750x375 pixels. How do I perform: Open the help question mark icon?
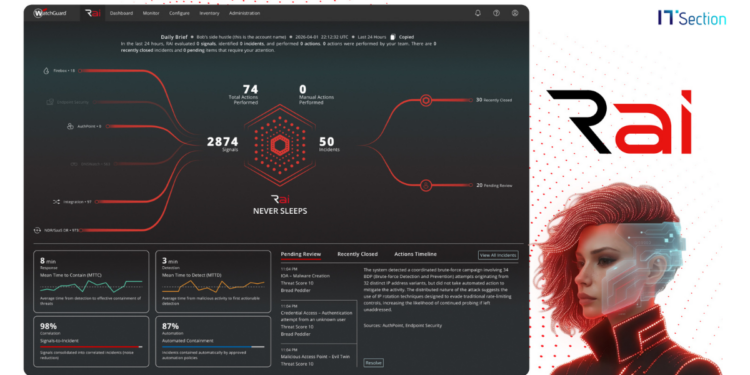496,13
